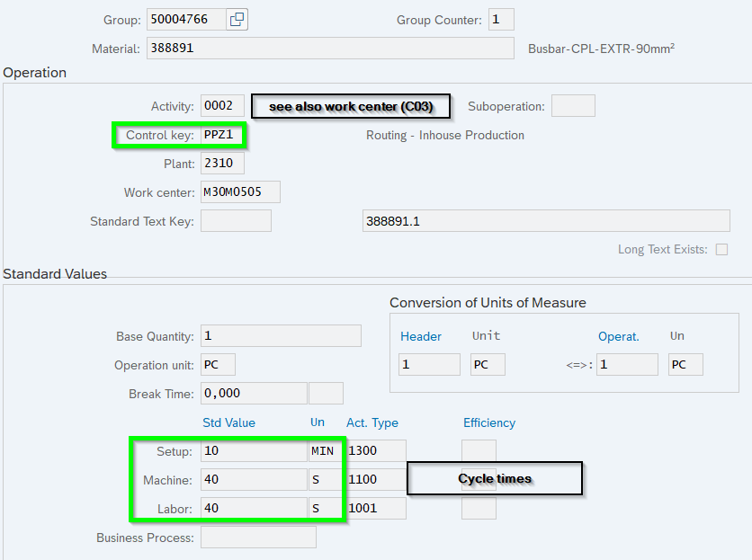The width and height of the screenshot is (752, 560).
Task: Open the value help icon beside Group
Action: click(x=237, y=20)
